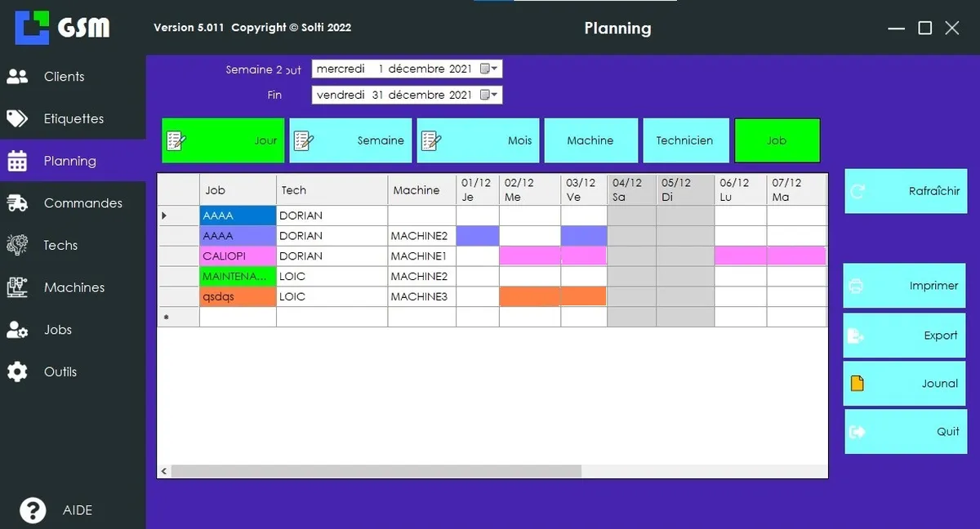Screen dimensions: 980x529
Task: Open the Outils menu entry
Action: [x=73, y=372]
